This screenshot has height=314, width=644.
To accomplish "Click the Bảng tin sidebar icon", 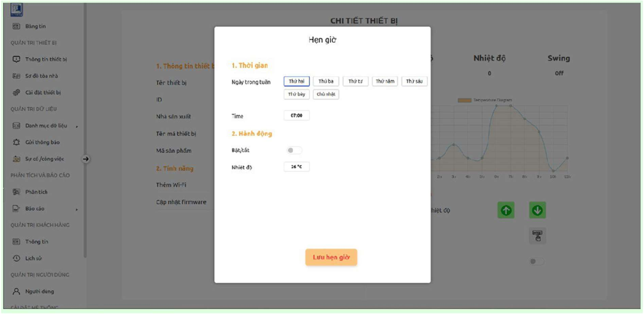I will pos(16,26).
